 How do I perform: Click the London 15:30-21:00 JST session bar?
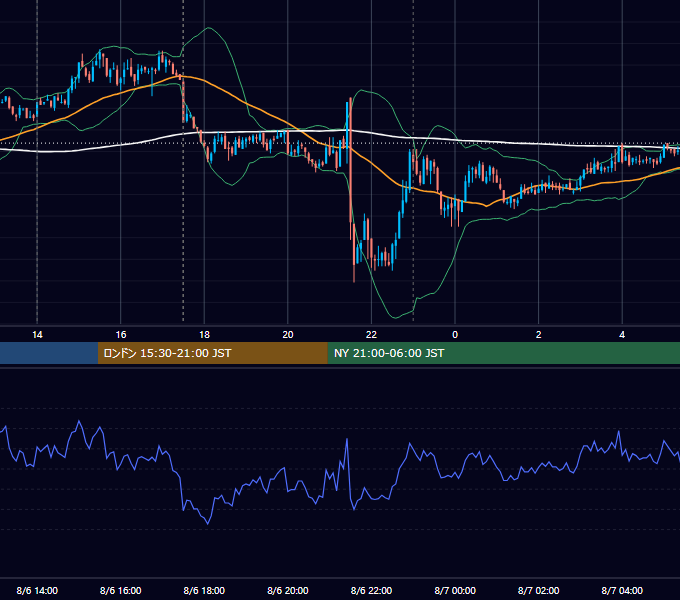point(212,353)
